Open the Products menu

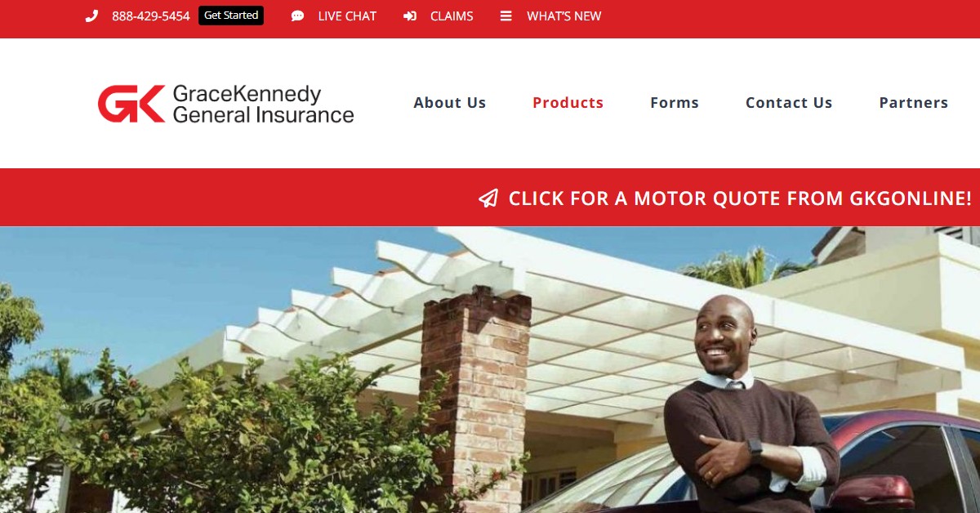point(568,103)
